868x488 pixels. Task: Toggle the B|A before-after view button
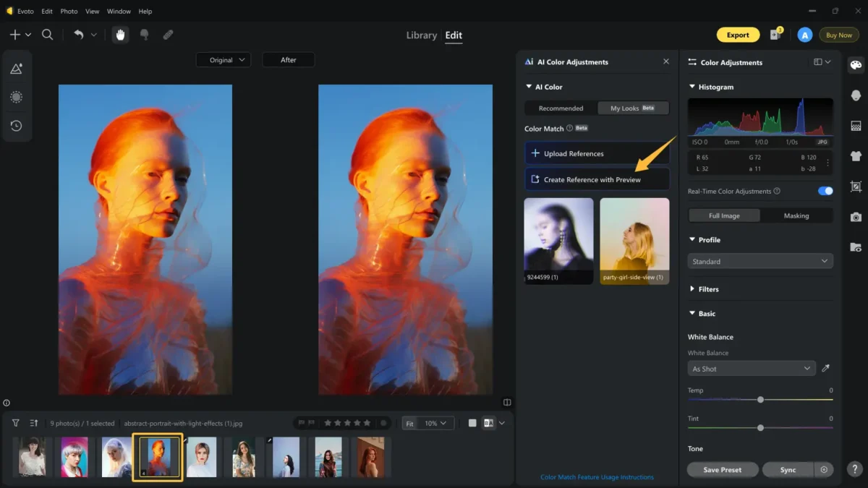488,423
